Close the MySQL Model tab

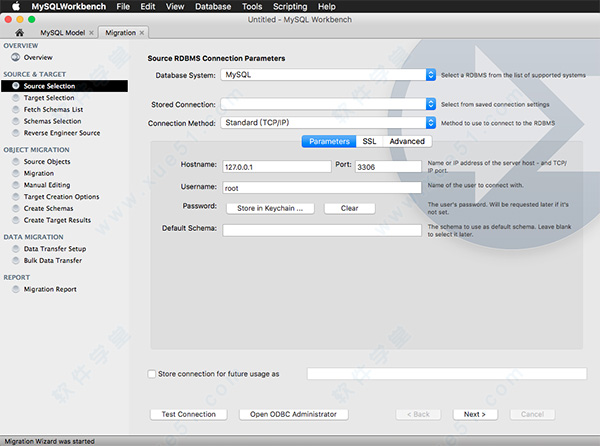[91, 33]
